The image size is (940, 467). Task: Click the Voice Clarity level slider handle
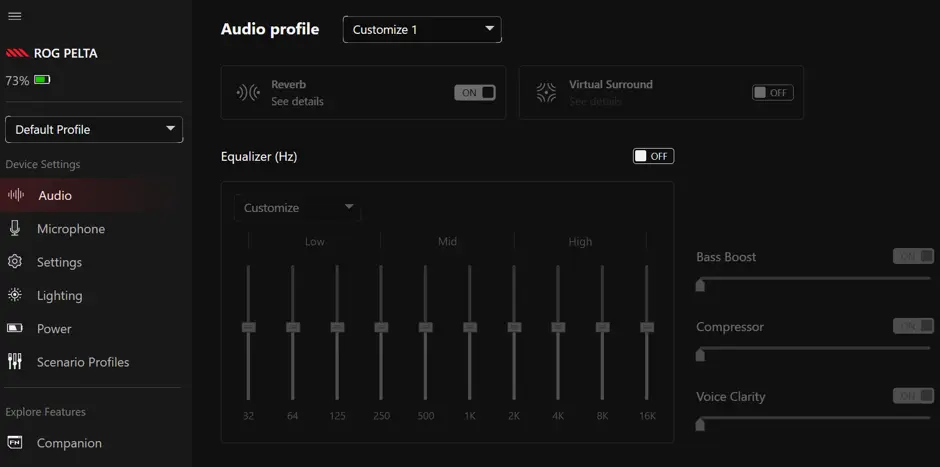point(700,424)
